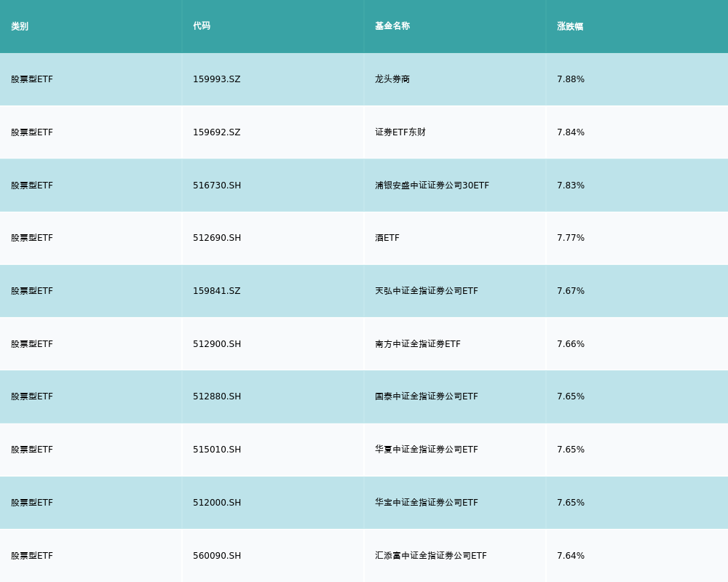Screen dimensions: 728x582
Task: Click 7.65% in the 512000.SH row
Action: [571, 503]
